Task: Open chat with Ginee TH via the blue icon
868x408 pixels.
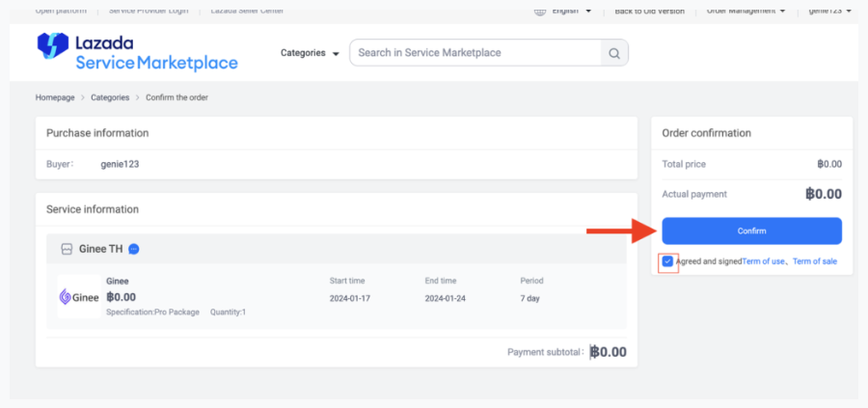Action: pyautogui.click(x=135, y=249)
